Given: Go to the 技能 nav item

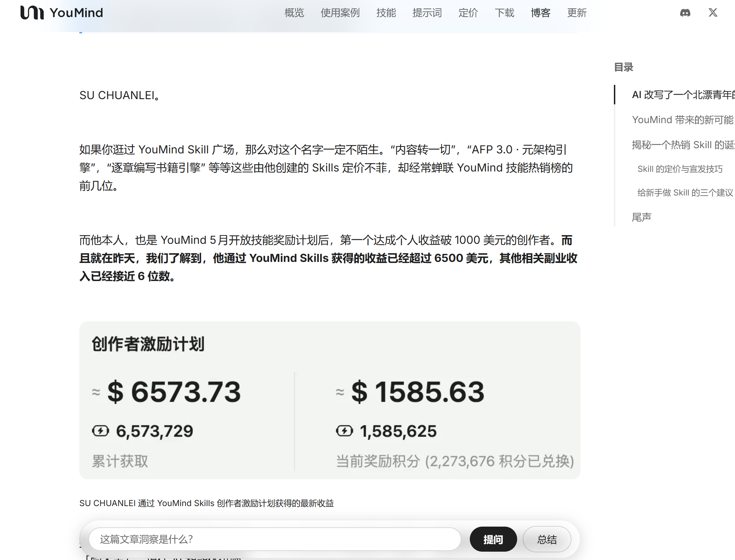Looking at the screenshot, I should pyautogui.click(x=386, y=13).
